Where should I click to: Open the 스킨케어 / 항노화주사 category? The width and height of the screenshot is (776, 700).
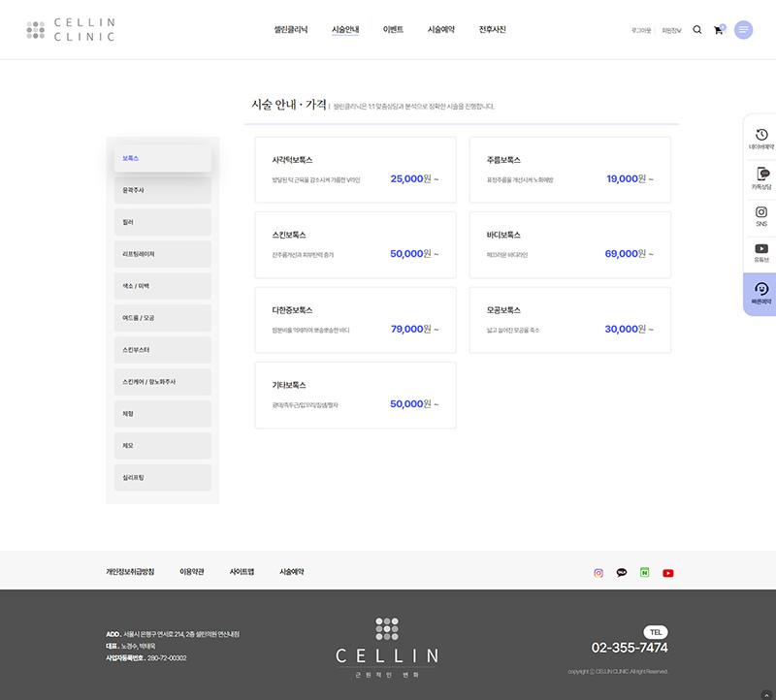tap(163, 382)
